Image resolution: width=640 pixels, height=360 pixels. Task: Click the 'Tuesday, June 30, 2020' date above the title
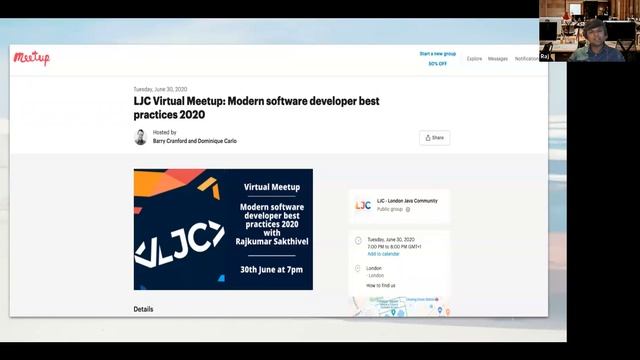click(160, 89)
